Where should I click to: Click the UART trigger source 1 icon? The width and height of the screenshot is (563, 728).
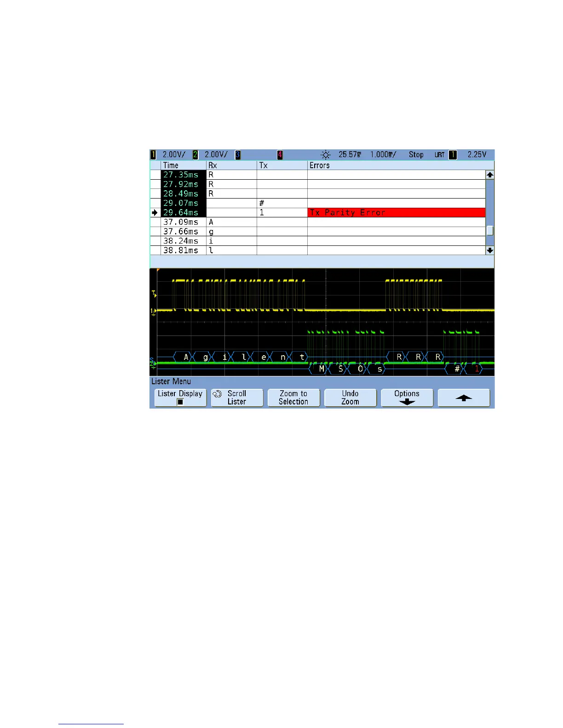pyautogui.click(x=453, y=155)
